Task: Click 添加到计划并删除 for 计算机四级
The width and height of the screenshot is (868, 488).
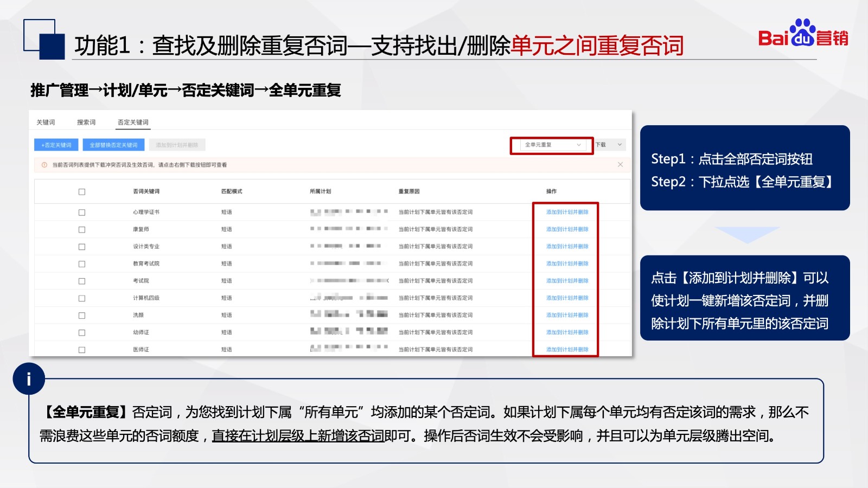Action: tap(567, 298)
